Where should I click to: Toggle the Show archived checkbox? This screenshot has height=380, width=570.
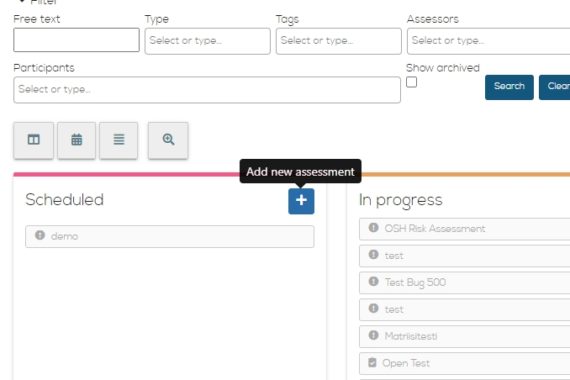coord(412,82)
